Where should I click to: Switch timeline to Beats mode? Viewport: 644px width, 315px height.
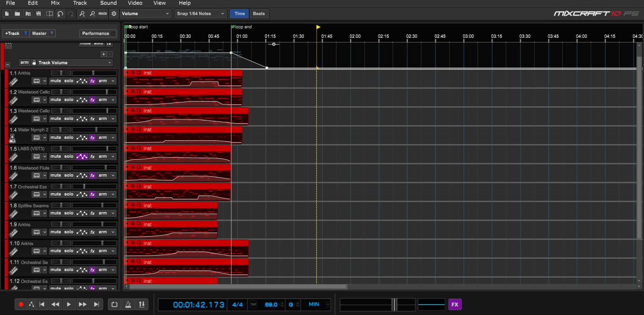point(259,14)
